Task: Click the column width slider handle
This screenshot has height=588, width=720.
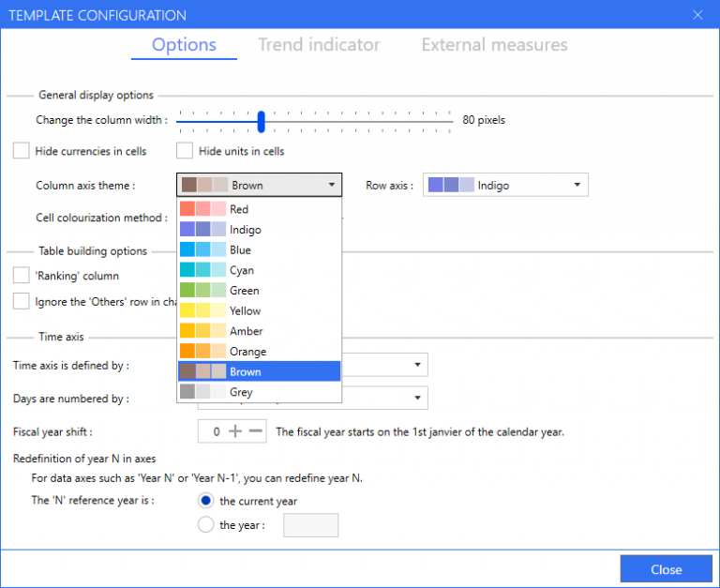Action: 262,121
